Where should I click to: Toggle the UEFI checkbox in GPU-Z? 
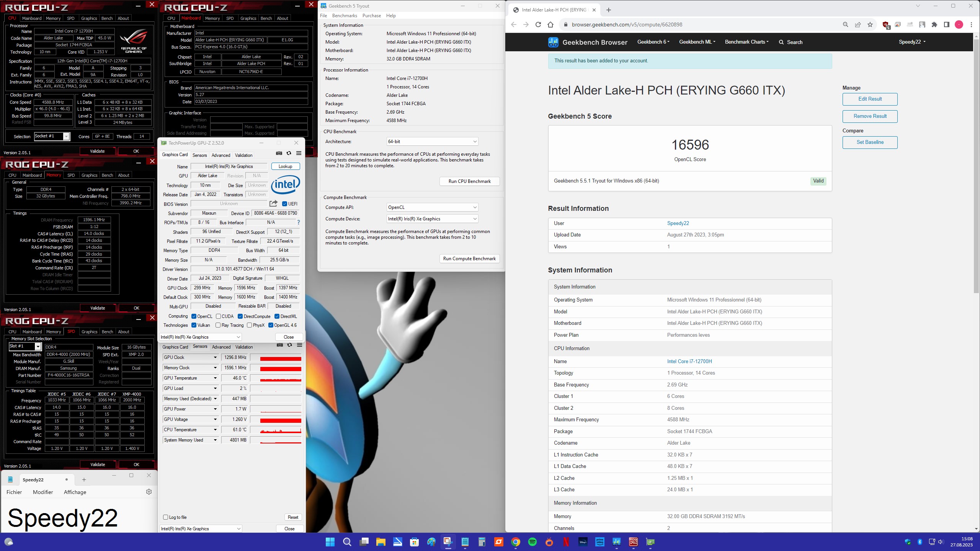[x=284, y=204]
